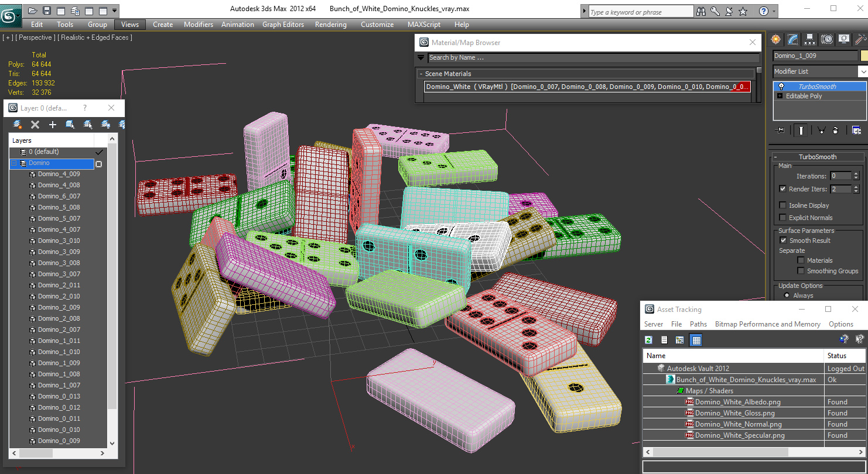The height and width of the screenshot is (474, 868).
Task: Click Refresh icon in Asset Tracking toolbar
Action: [x=649, y=340]
